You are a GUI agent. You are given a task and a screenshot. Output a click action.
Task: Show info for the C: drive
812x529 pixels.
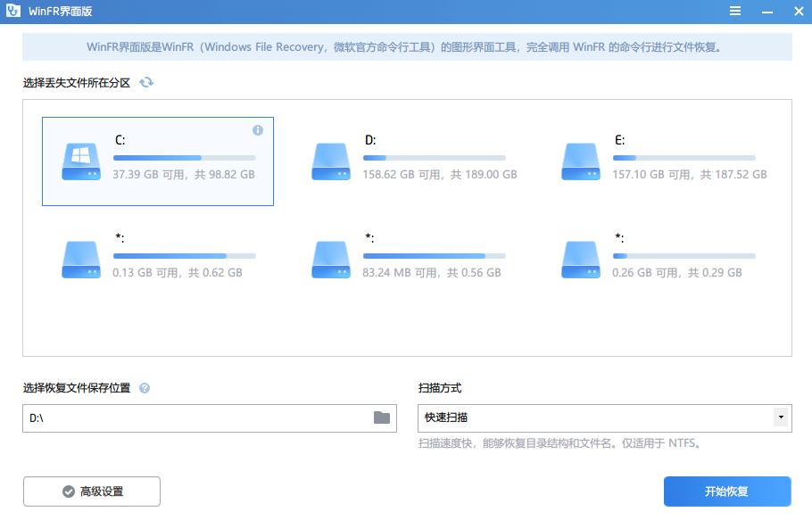point(257,130)
